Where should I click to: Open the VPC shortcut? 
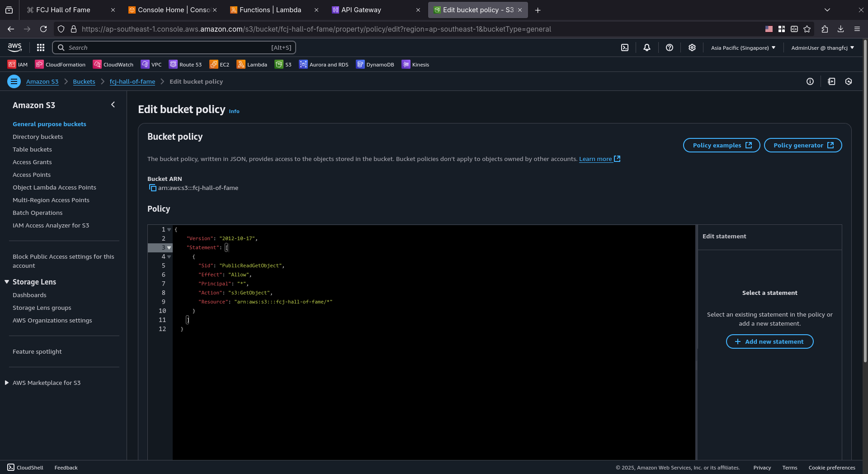(151, 65)
